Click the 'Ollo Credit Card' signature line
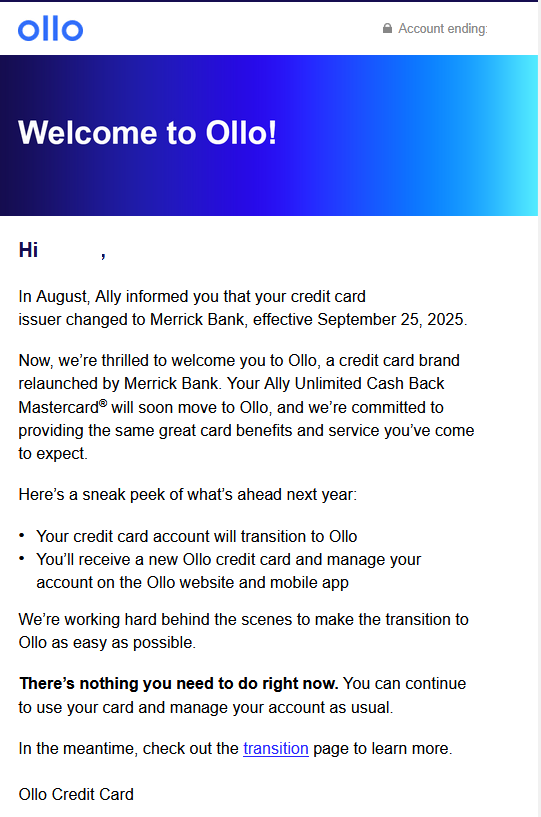The height and width of the screenshot is (817, 541). click(x=76, y=794)
